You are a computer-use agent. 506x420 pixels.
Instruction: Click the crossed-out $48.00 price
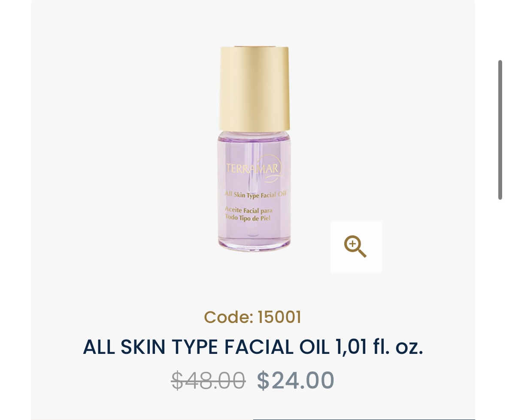click(208, 380)
